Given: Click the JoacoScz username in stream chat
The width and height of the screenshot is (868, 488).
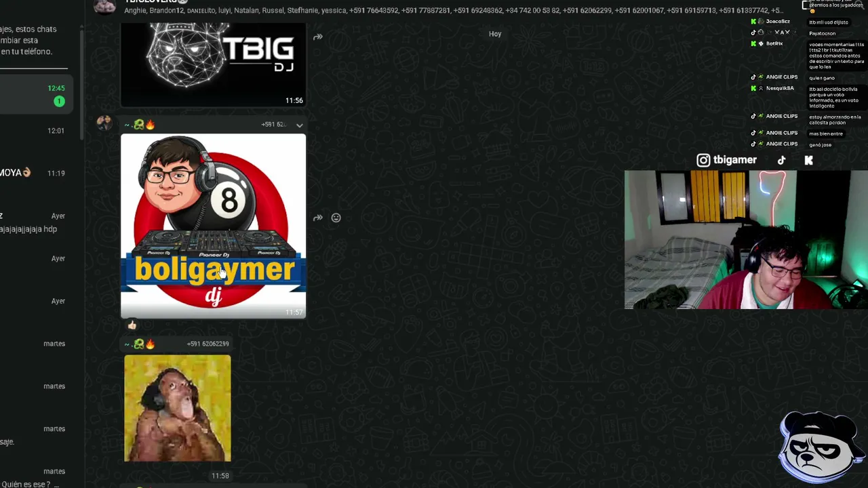Looking at the screenshot, I should tap(778, 22).
